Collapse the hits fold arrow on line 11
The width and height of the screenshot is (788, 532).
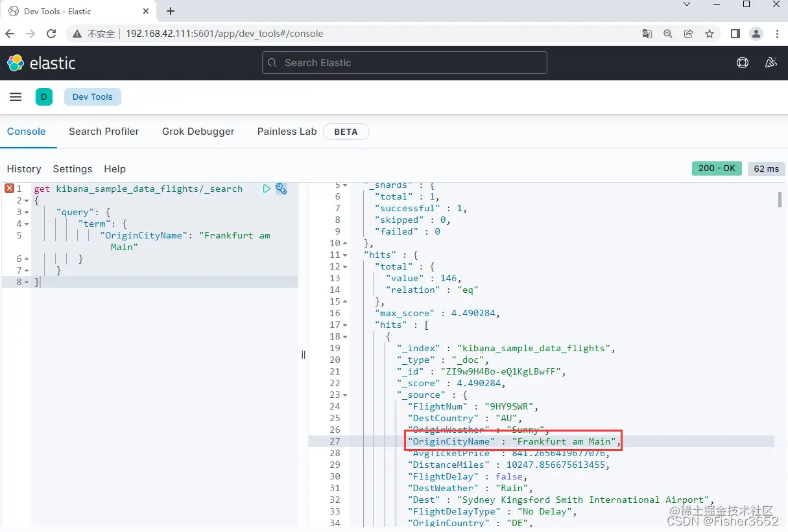tap(345, 255)
